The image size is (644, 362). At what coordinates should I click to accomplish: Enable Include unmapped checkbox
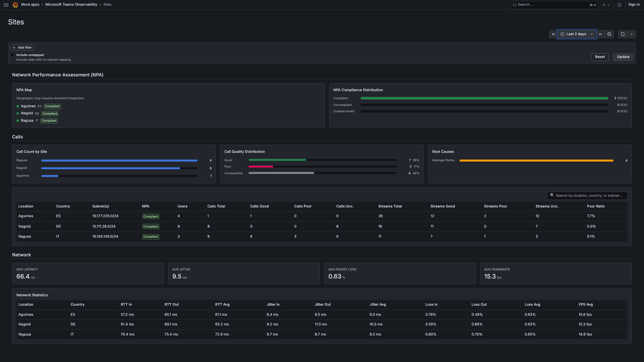(x=12, y=55)
